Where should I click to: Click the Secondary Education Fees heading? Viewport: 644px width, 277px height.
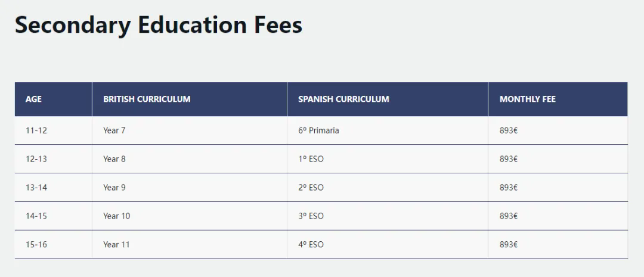coord(159,25)
